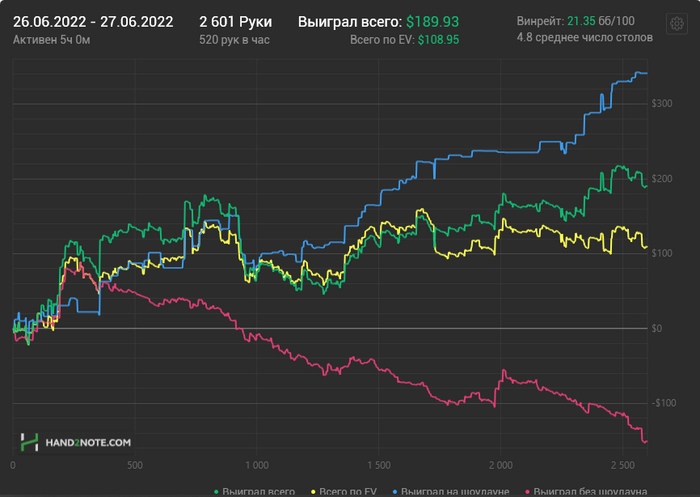The width and height of the screenshot is (700, 497).
Task: Click the winrate value 21.35 бб/100
Action: pos(600,21)
